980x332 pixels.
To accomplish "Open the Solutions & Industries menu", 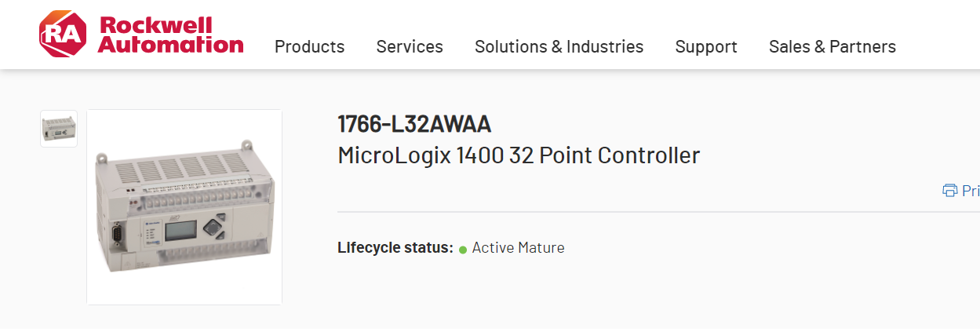I will (x=559, y=47).
